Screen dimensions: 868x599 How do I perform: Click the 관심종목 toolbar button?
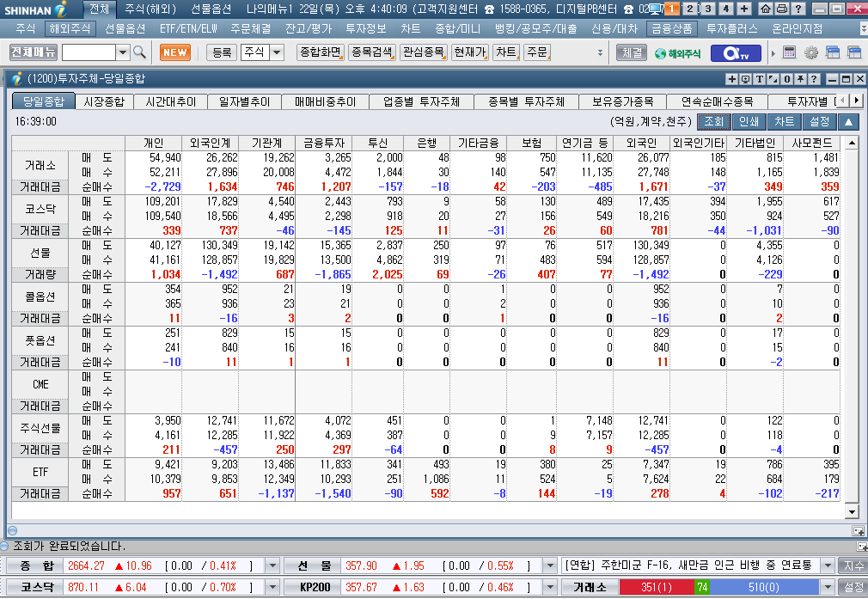tap(424, 52)
